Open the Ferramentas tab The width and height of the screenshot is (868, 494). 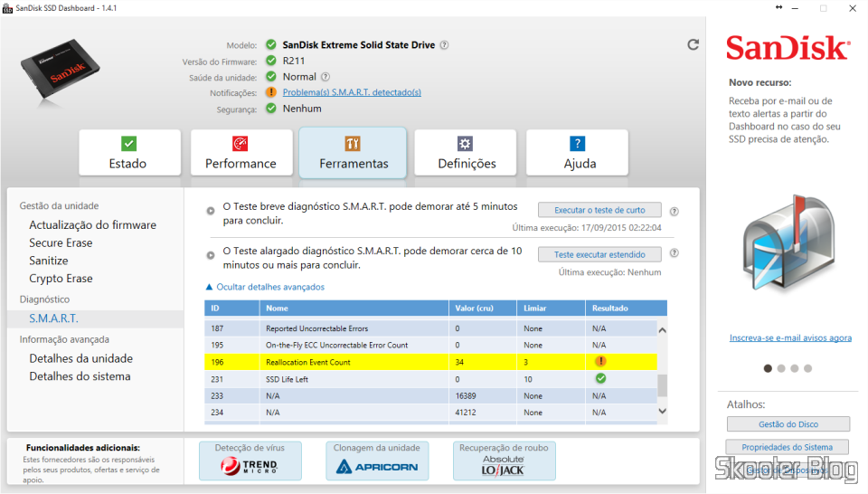click(x=354, y=153)
